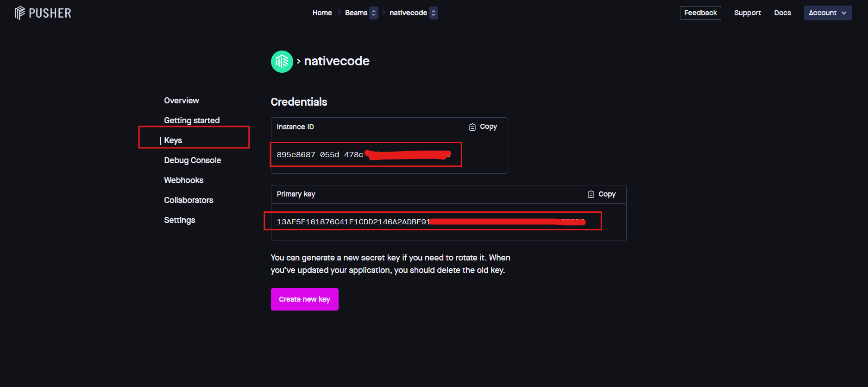Open instance Settings in the sidebar
This screenshot has width=868, height=387.
(x=179, y=220)
